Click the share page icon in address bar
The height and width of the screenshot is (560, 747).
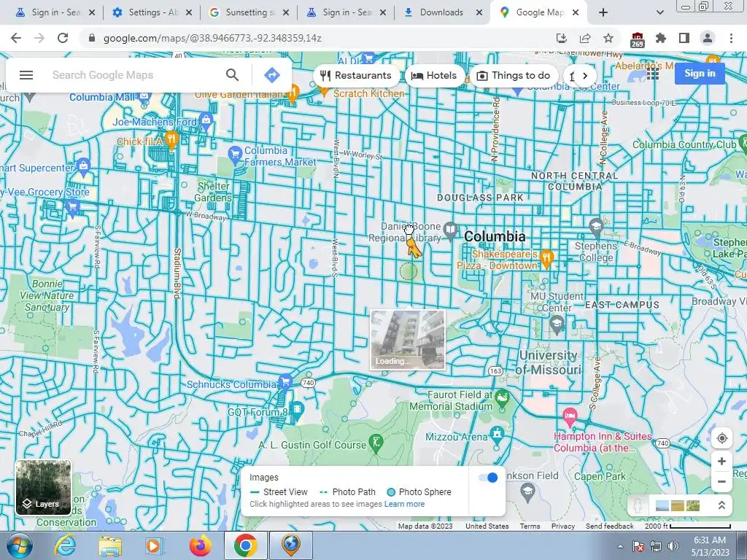585,38
